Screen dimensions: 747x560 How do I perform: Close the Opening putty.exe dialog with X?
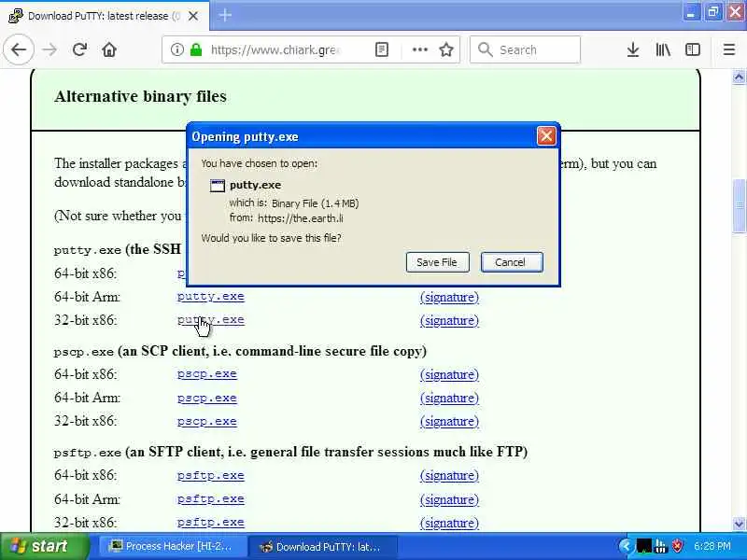546,136
